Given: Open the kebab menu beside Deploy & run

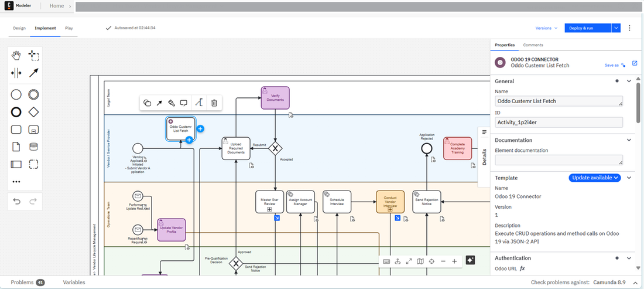Looking at the screenshot, I should [x=629, y=28].
